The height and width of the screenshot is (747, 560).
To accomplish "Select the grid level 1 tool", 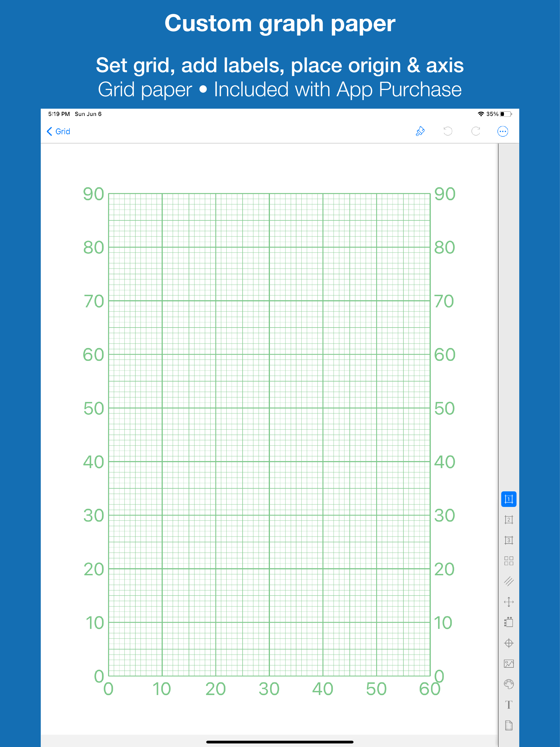I will pos(508,499).
